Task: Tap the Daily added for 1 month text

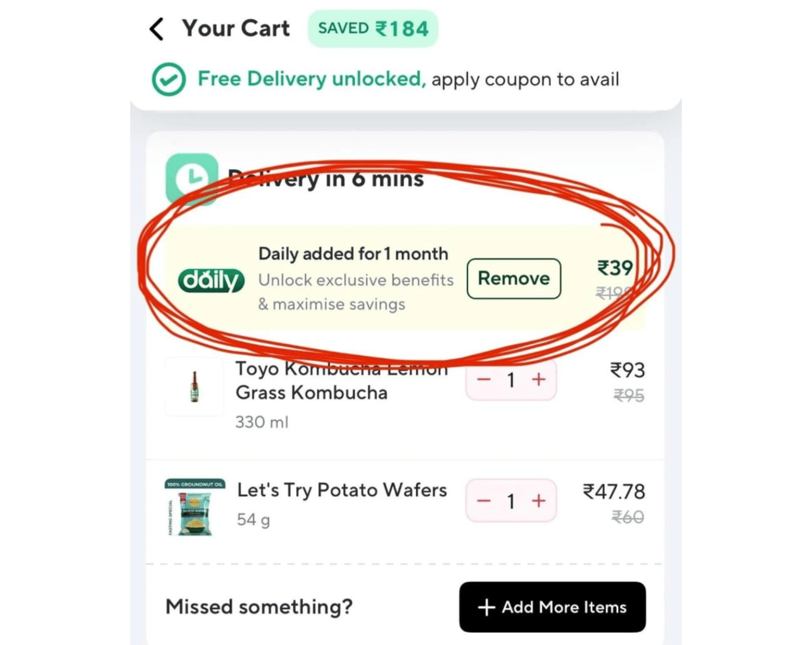Action: [353, 254]
